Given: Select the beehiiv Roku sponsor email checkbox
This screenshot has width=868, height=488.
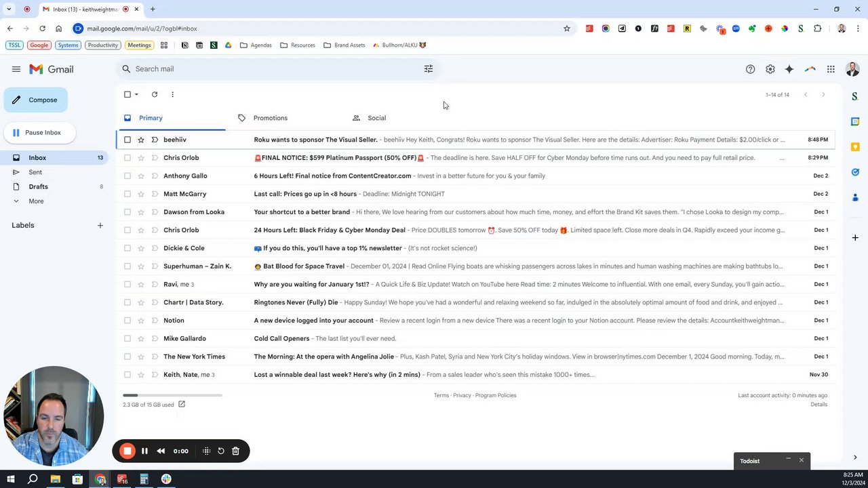Looking at the screenshot, I should coord(127,140).
